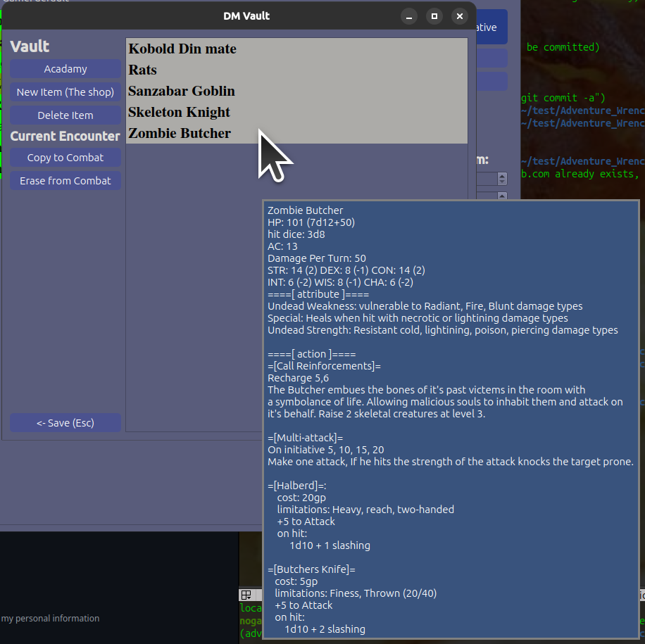Open the Acadamy vault category
The width and height of the screenshot is (645, 644).
(65, 69)
